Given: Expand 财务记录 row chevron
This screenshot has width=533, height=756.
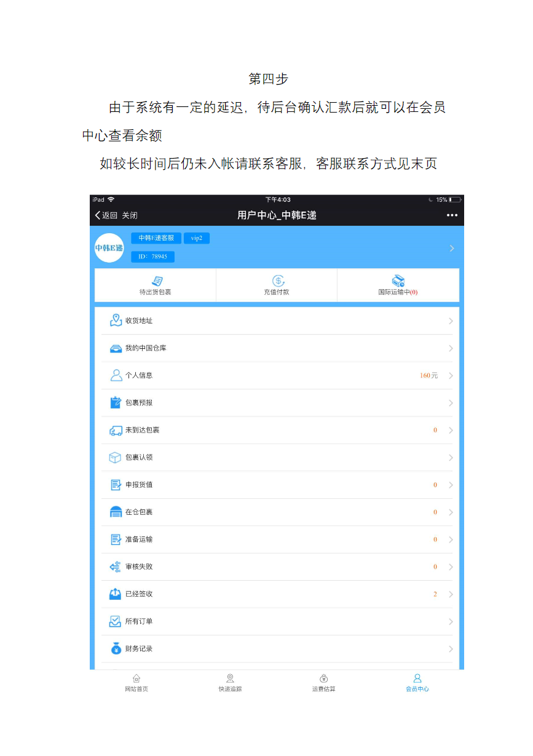Looking at the screenshot, I should click(x=451, y=649).
